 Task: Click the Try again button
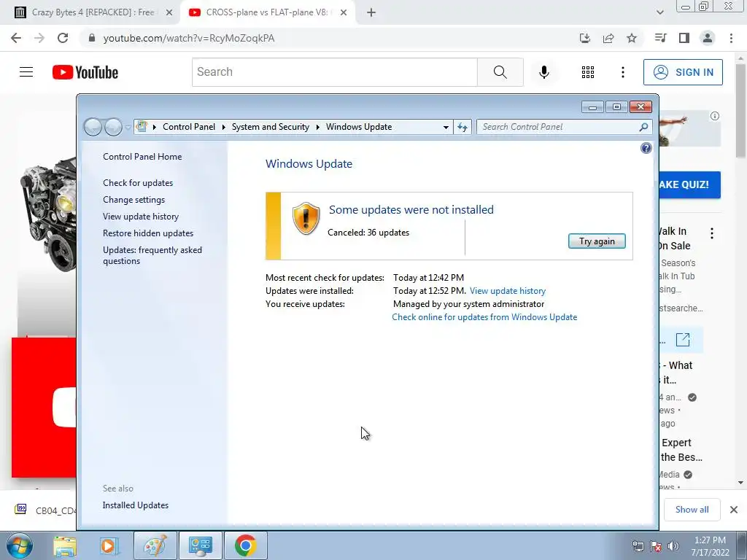tap(597, 241)
